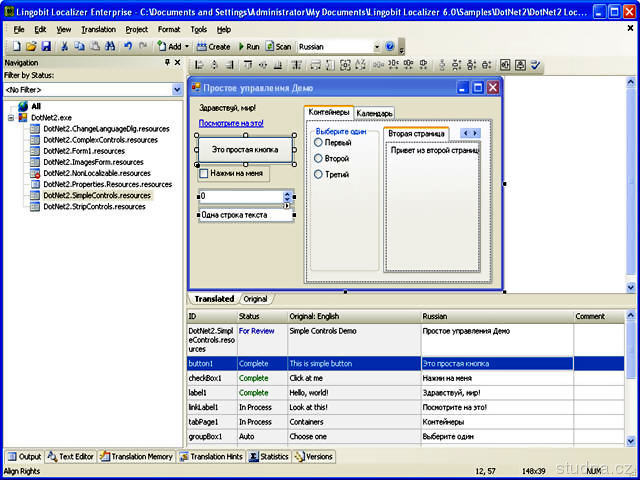Viewport: 640px width, 480px height.
Task: Click the Open folder toolbar icon
Action: tap(31, 47)
